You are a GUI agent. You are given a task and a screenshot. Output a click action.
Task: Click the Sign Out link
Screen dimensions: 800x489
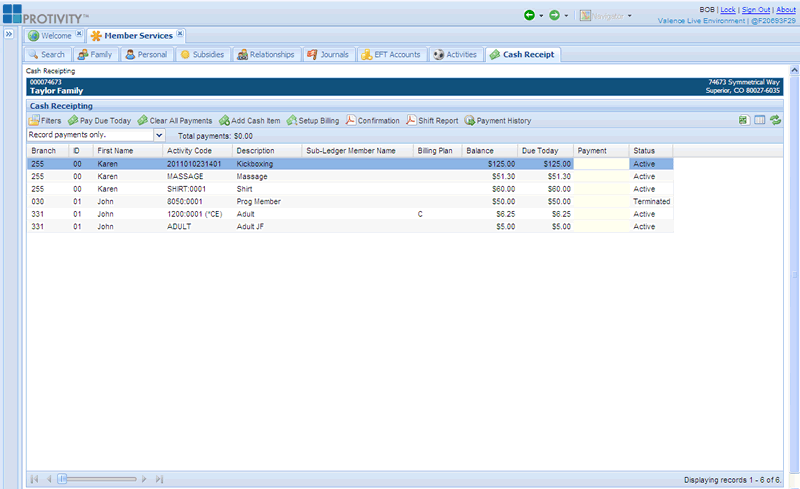755,9
